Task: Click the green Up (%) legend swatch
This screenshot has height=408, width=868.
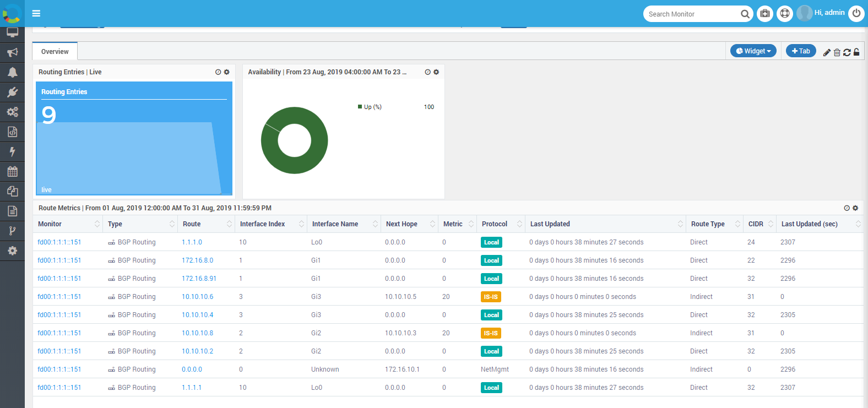Action: coord(360,107)
